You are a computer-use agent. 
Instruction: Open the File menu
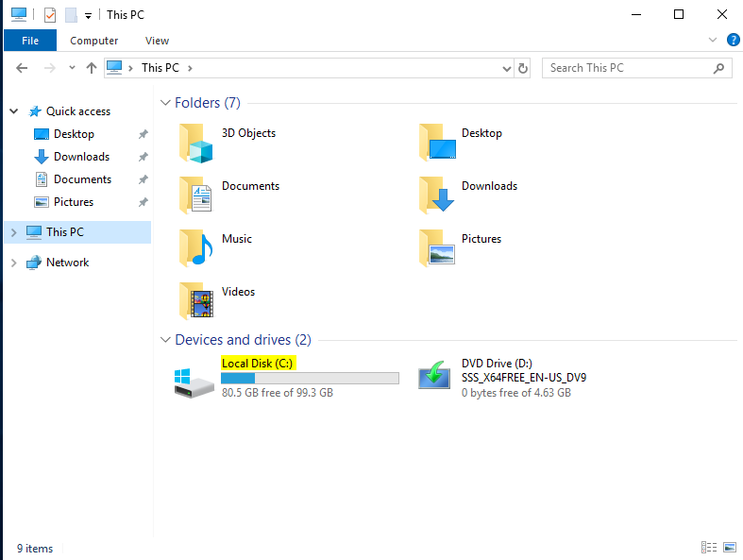pyautogui.click(x=30, y=41)
